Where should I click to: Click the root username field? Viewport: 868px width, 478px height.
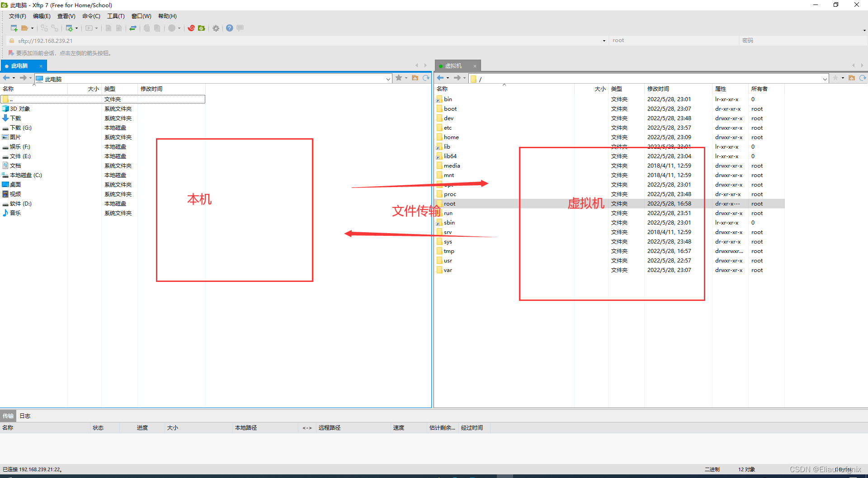pos(674,41)
